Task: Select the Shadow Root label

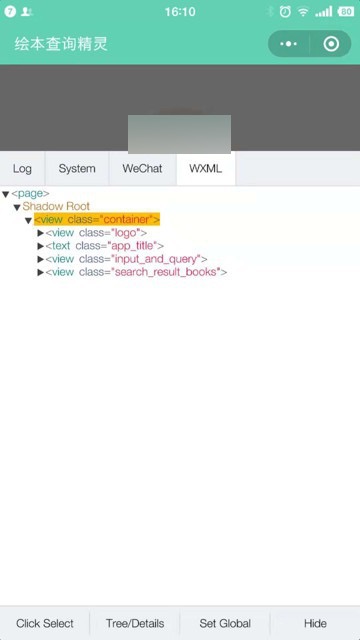Action: pyautogui.click(x=56, y=207)
